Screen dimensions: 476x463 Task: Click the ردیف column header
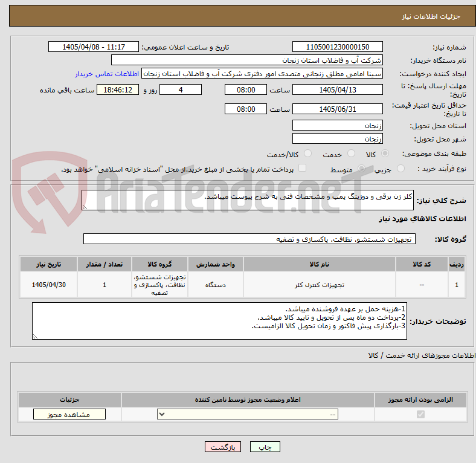[x=457, y=264]
